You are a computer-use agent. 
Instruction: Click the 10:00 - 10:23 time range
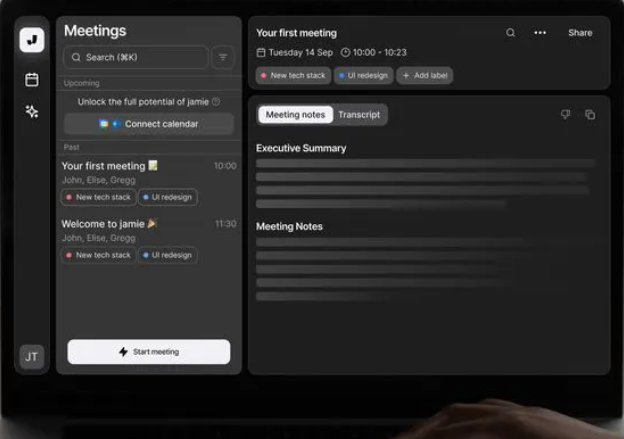point(374,53)
